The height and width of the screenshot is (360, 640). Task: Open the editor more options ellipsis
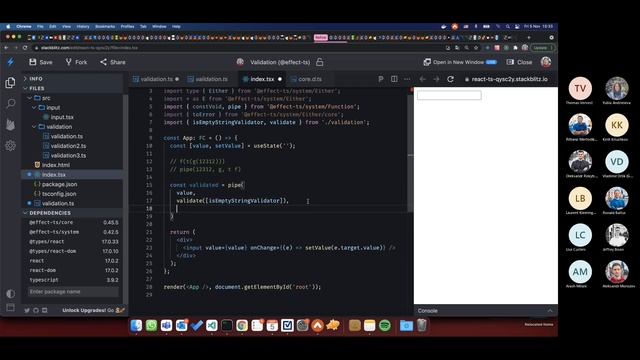tap(407, 79)
